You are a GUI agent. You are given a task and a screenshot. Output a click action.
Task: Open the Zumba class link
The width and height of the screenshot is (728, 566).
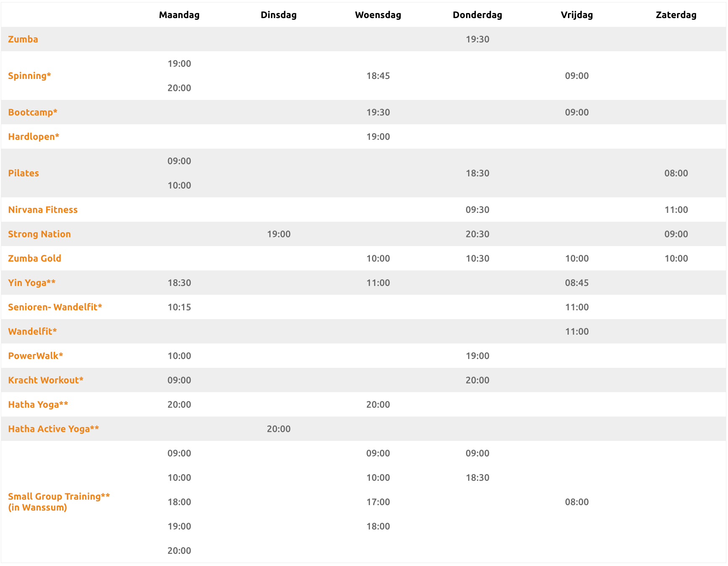tap(23, 39)
